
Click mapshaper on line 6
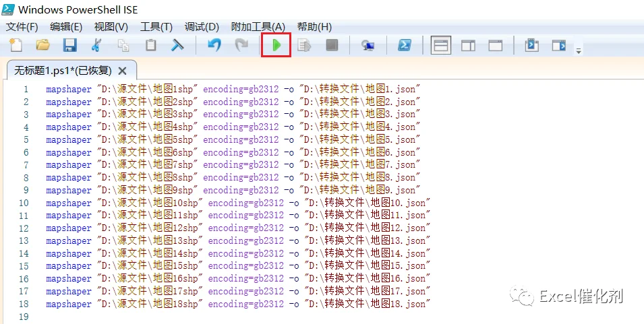click(x=69, y=152)
